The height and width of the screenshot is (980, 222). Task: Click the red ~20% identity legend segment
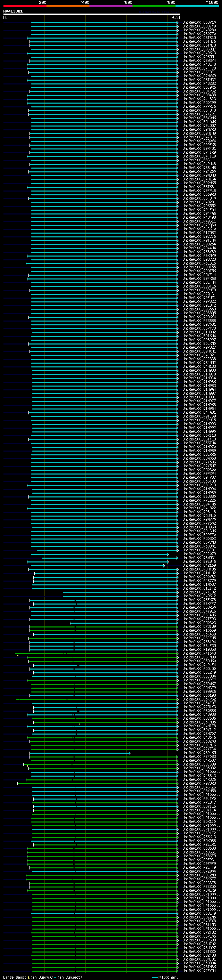25,6
